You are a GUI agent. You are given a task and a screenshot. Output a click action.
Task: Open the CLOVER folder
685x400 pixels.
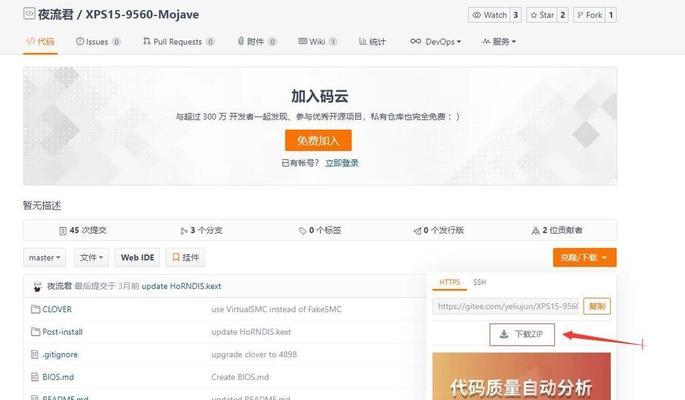click(57, 309)
